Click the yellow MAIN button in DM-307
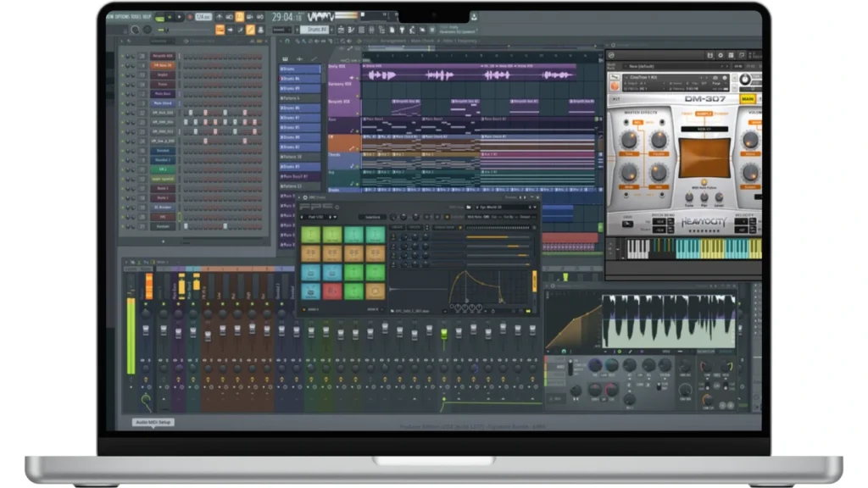868x488 pixels. [748, 99]
